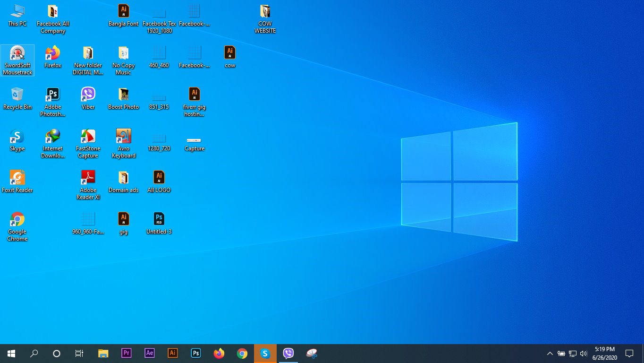Click the Show desktop sliver
The image size is (644, 363).
point(643,354)
